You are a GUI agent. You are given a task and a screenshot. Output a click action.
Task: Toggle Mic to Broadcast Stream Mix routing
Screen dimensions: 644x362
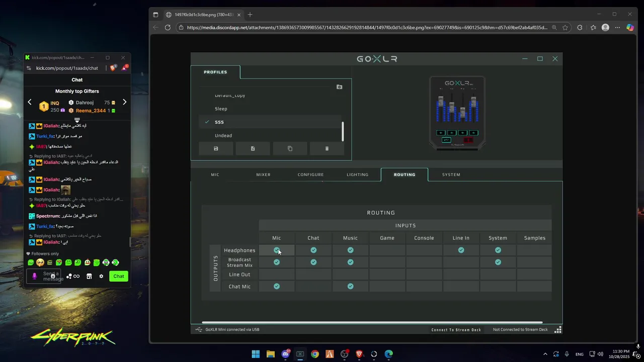pos(277,262)
